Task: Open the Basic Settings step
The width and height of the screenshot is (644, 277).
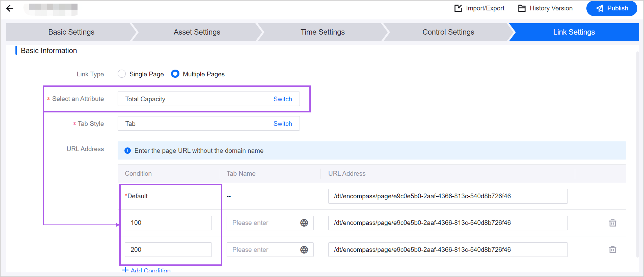Action: (71, 32)
